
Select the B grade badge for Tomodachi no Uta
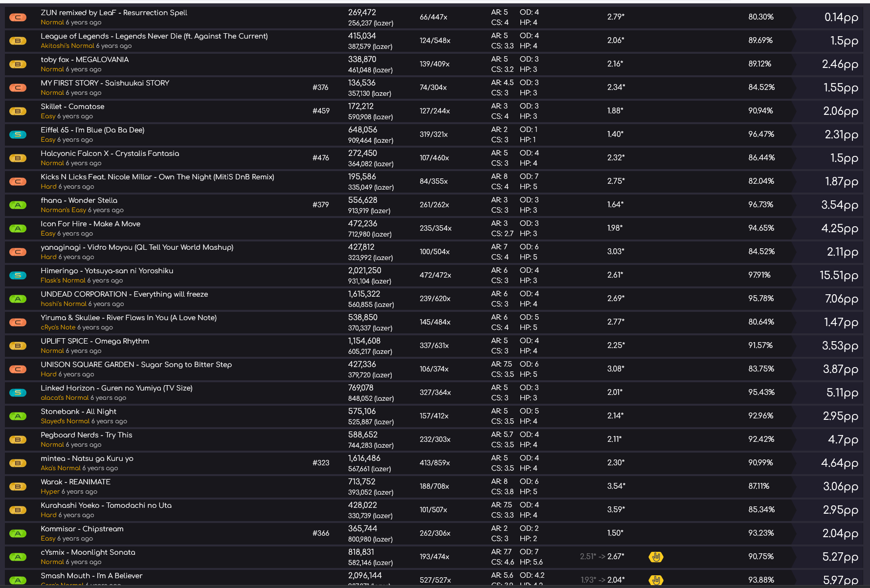[x=18, y=510]
